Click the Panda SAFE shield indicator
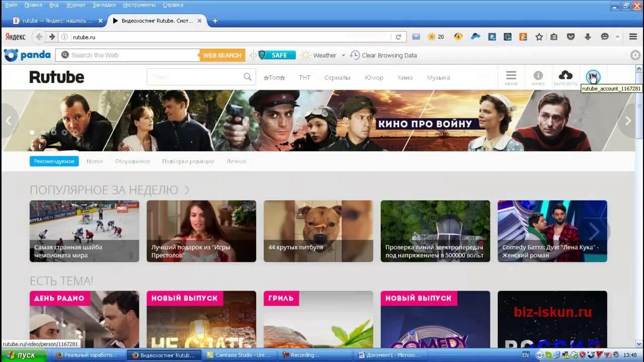 tap(276, 55)
